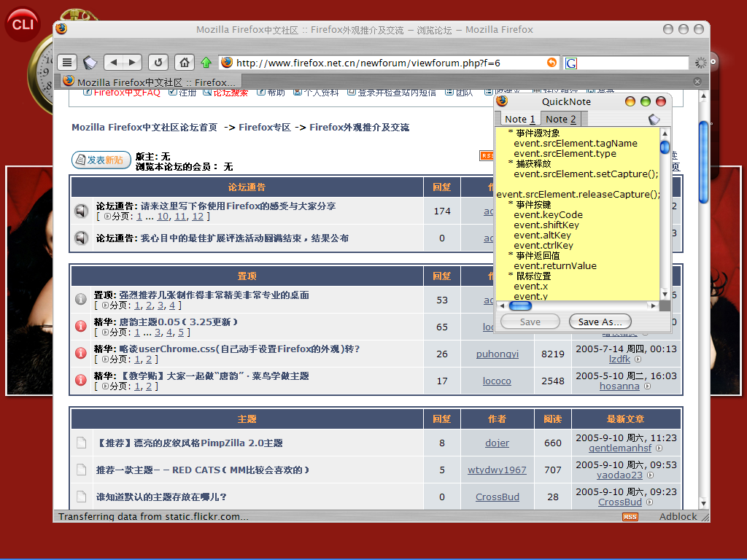The image size is (747, 560).
Task: Open the compact menu button in toolbar
Action: click(x=67, y=63)
